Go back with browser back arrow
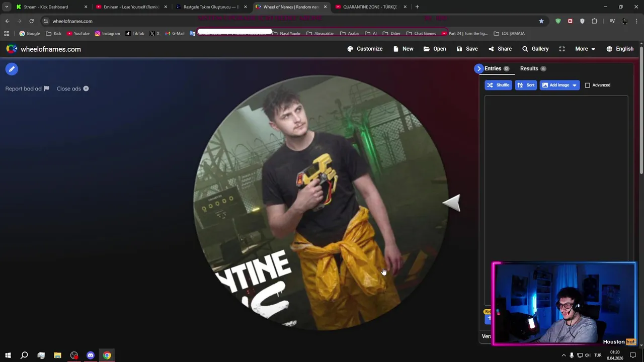The width and height of the screenshot is (644, 362). (7, 21)
